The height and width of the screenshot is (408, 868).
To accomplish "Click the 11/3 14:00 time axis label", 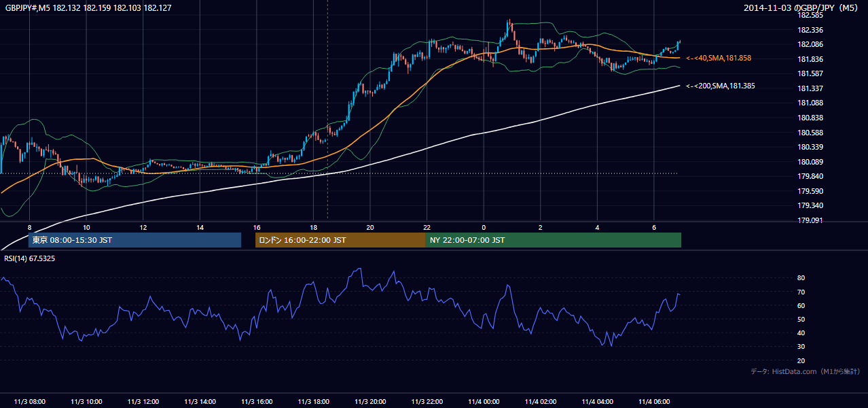I will (200, 402).
